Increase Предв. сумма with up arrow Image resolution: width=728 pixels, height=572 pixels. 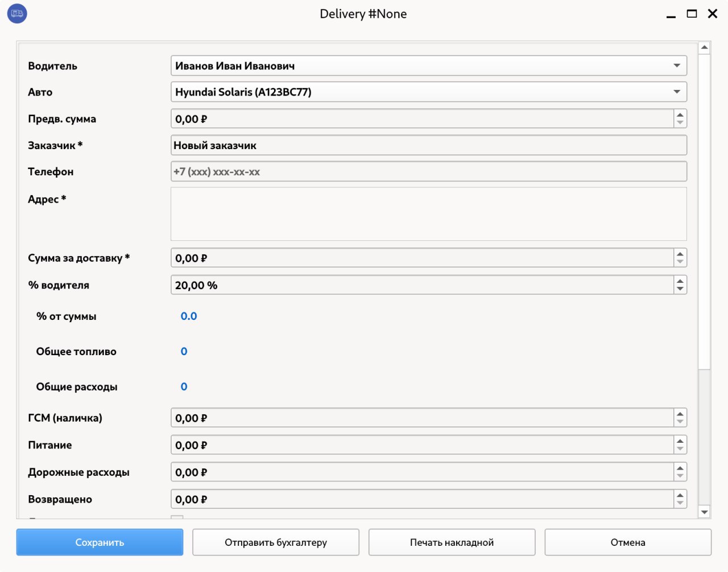tap(680, 115)
